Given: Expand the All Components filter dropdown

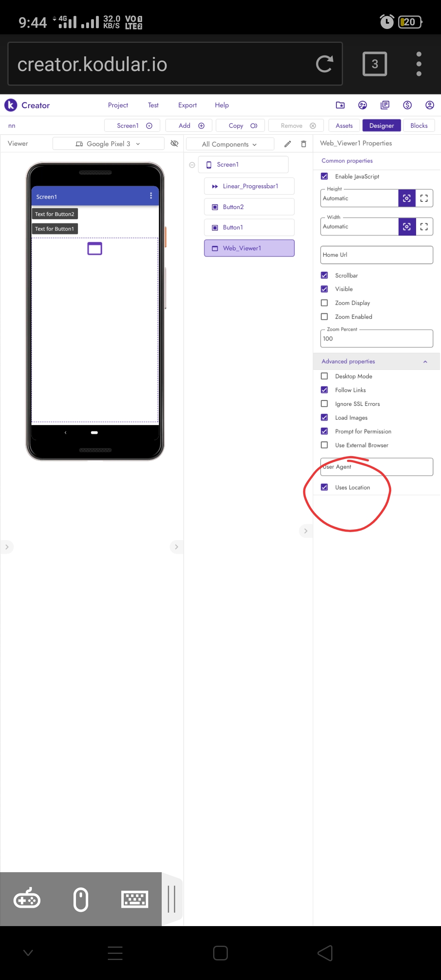Looking at the screenshot, I should [230, 144].
